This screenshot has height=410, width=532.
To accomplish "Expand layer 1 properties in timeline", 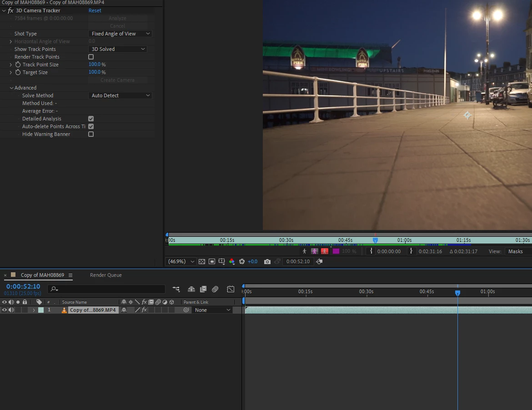I will pyautogui.click(x=34, y=310).
